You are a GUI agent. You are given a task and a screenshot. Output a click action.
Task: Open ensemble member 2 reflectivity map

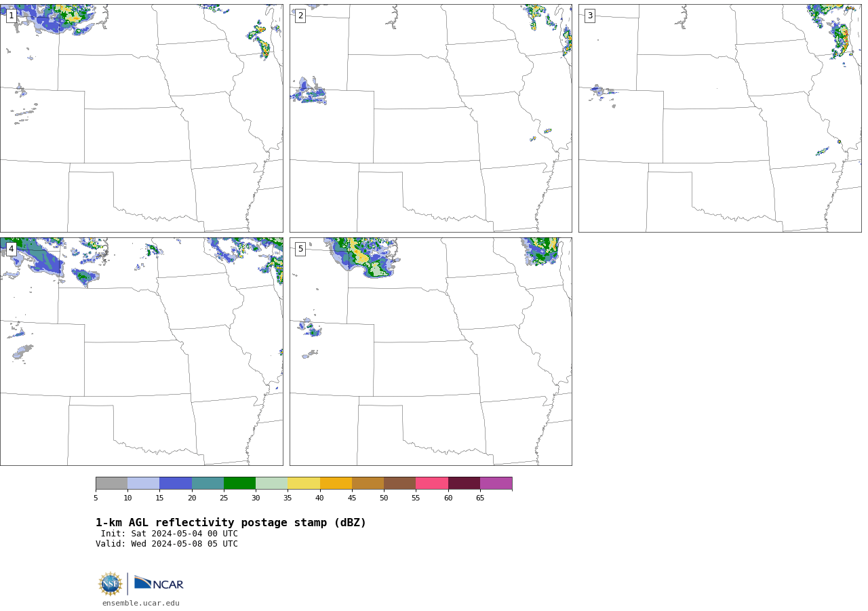coord(431,118)
